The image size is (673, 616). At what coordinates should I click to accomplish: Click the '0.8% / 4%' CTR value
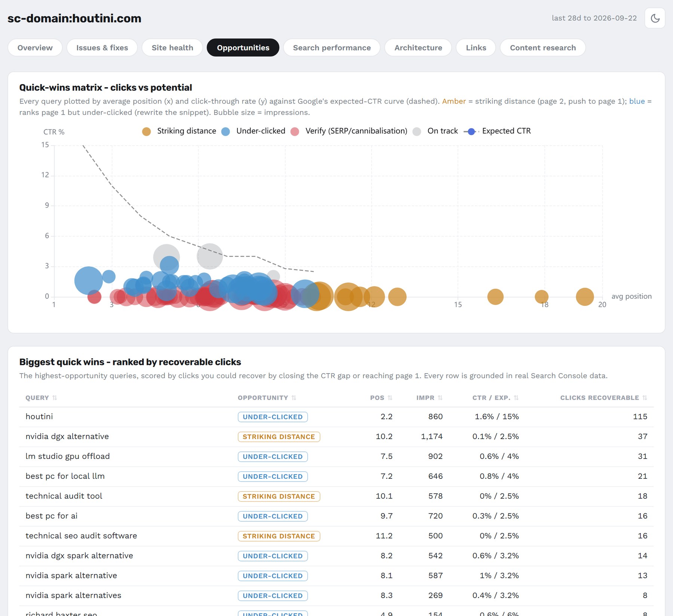499,476
